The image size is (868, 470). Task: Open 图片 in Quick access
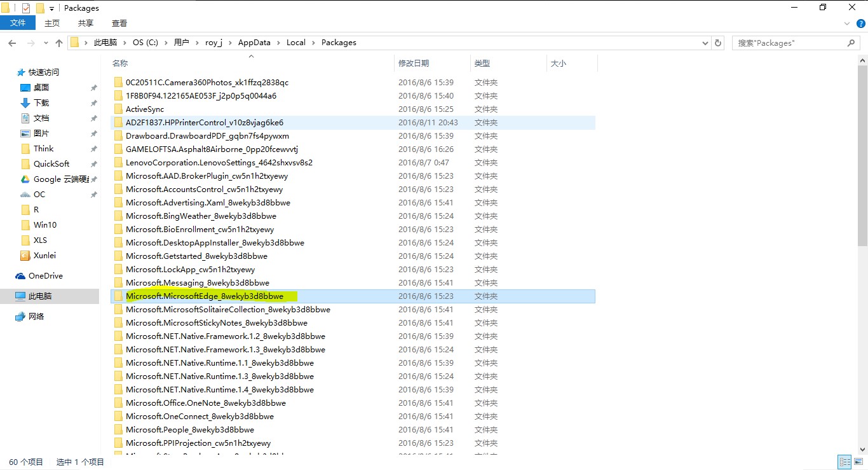tap(41, 133)
